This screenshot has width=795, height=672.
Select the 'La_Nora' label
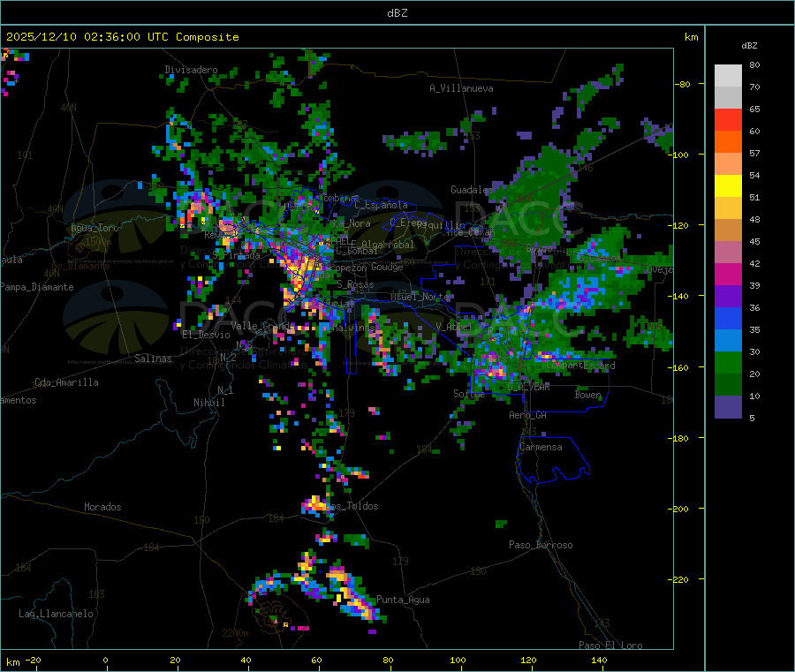click(x=352, y=223)
